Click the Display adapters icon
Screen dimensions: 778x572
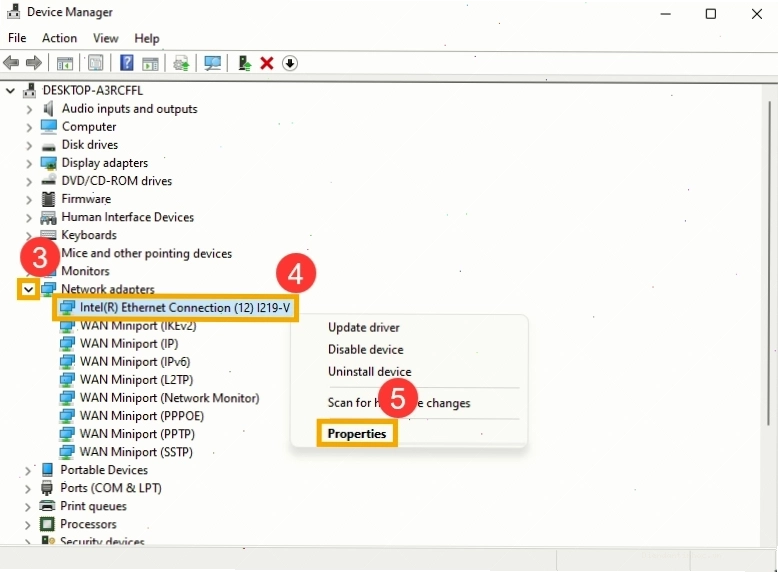point(49,163)
